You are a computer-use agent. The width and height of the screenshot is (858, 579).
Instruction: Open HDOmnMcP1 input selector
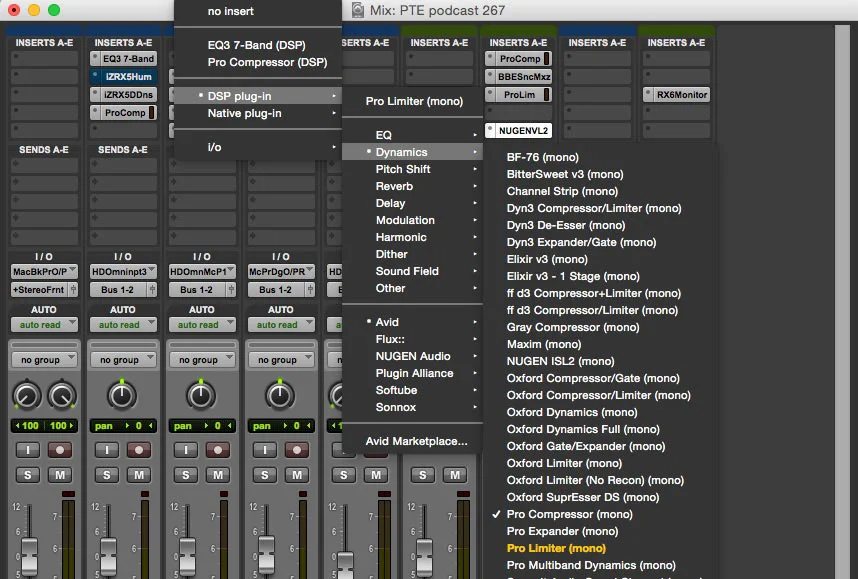pyautogui.click(x=202, y=271)
